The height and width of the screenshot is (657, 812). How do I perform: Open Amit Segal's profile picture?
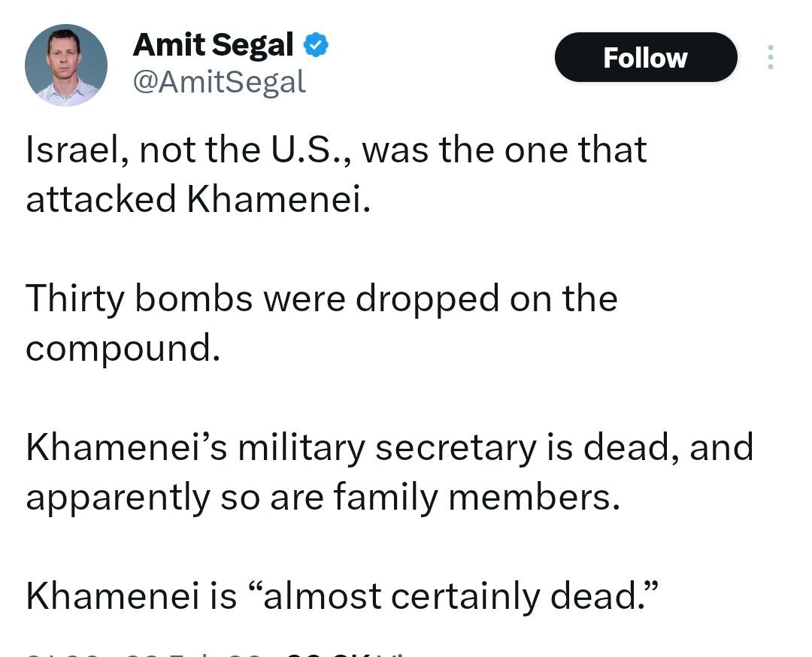[66, 65]
